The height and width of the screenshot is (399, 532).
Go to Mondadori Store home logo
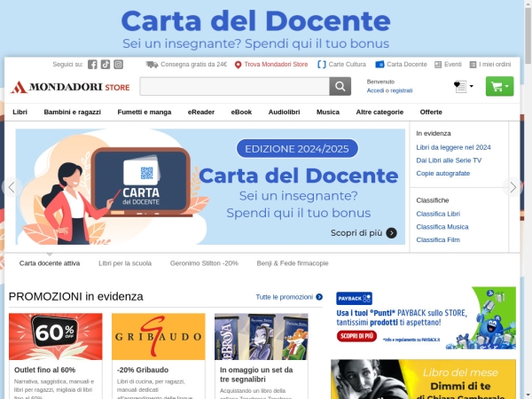70,87
